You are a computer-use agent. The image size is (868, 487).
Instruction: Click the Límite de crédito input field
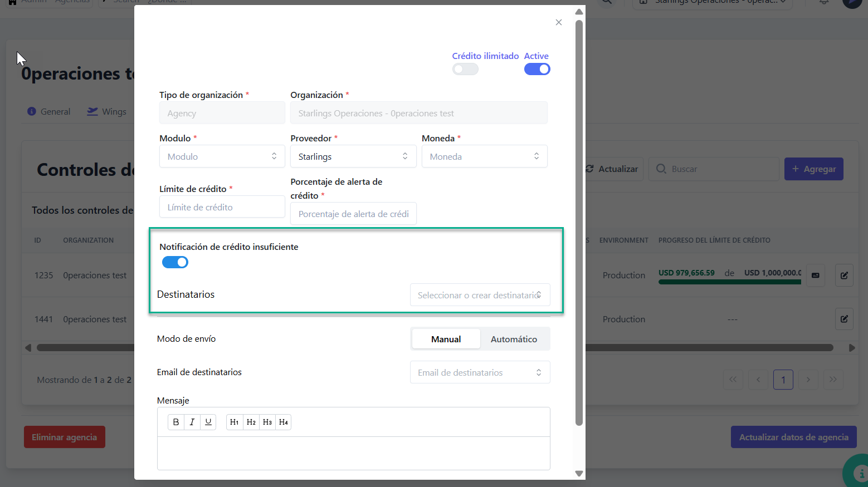[x=222, y=207]
